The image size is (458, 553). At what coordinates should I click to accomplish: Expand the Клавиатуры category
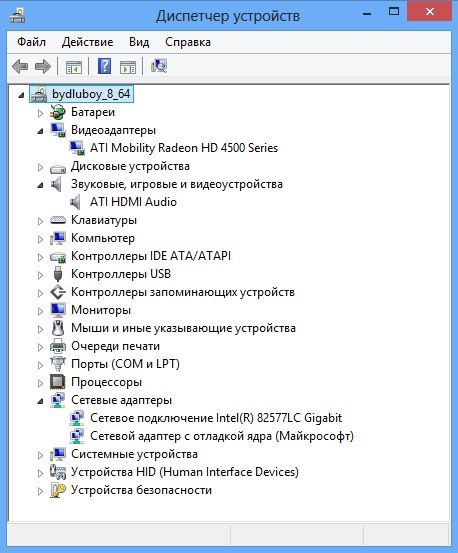click(40, 221)
